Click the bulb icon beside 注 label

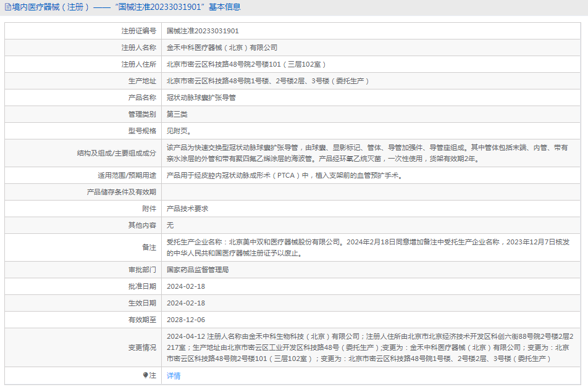point(146,375)
